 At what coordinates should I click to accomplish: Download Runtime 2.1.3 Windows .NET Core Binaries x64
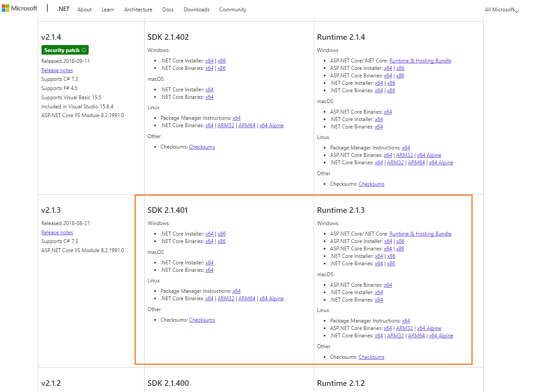coord(379,264)
